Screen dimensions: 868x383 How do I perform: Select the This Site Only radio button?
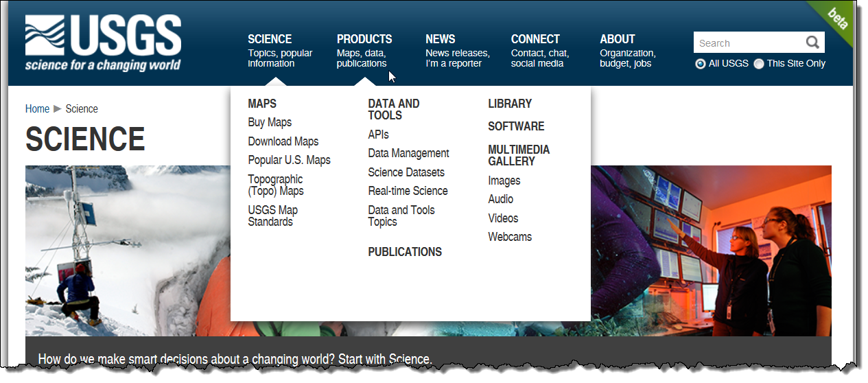pyautogui.click(x=758, y=64)
